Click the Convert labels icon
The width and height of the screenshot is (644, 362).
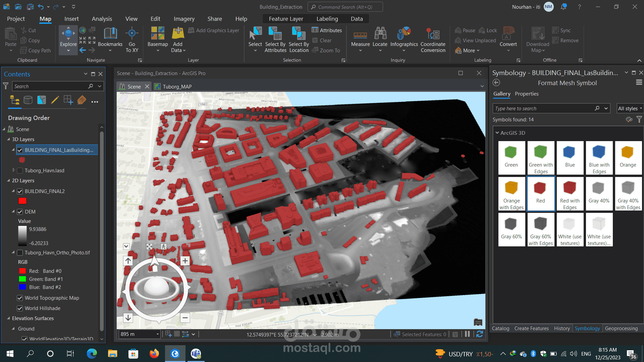coord(508,34)
